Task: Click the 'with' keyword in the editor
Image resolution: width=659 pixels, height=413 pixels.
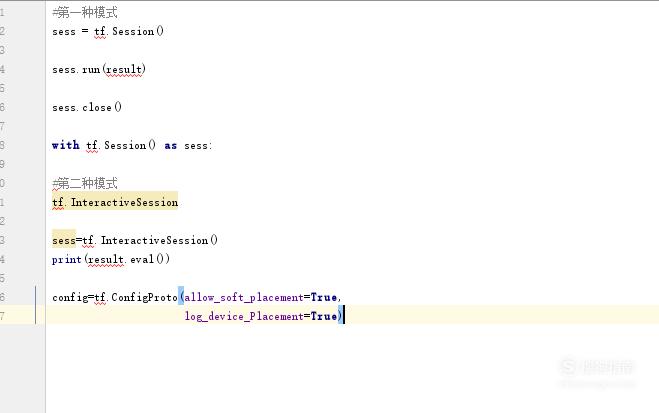Action: click(x=66, y=145)
